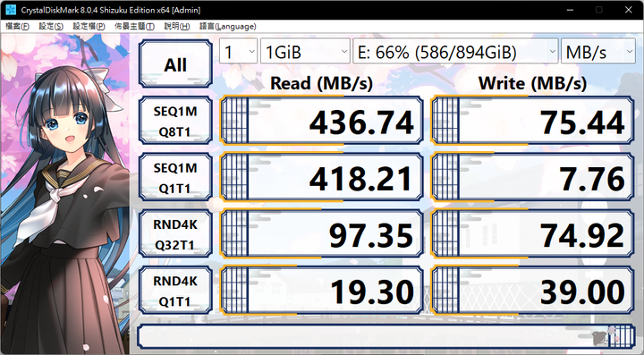Select the 19.30 random read result
Viewport: 644px width, 355px height.
pos(322,291)
